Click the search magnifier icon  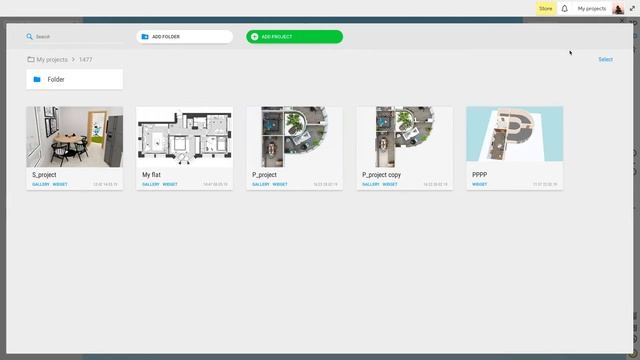click(x=29, y=37)
